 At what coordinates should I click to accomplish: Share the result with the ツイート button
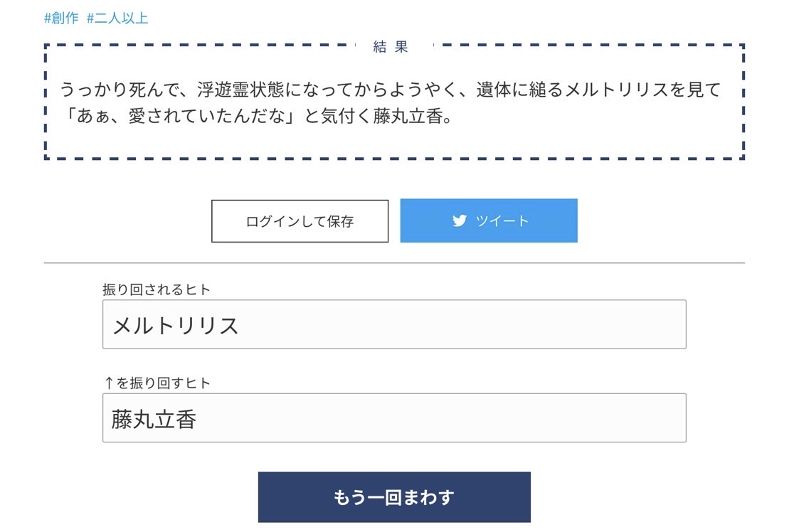click(489, 220)
